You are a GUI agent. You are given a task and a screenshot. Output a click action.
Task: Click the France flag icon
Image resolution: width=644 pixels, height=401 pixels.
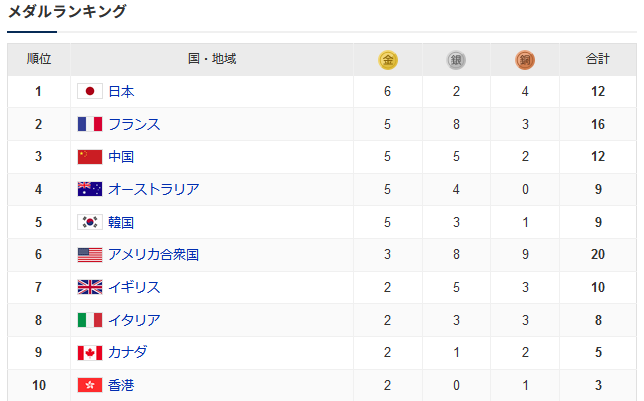(x=90, y=124)
